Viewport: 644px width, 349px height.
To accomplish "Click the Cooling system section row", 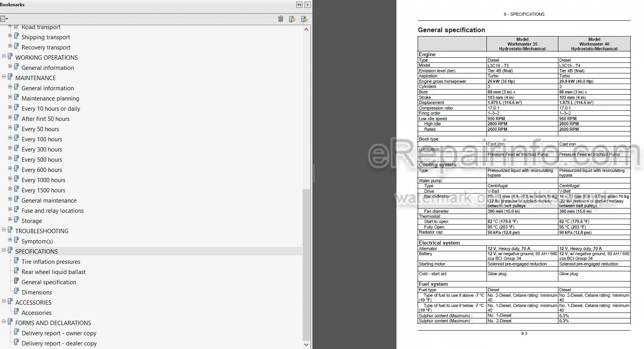I will click(524, 165).
